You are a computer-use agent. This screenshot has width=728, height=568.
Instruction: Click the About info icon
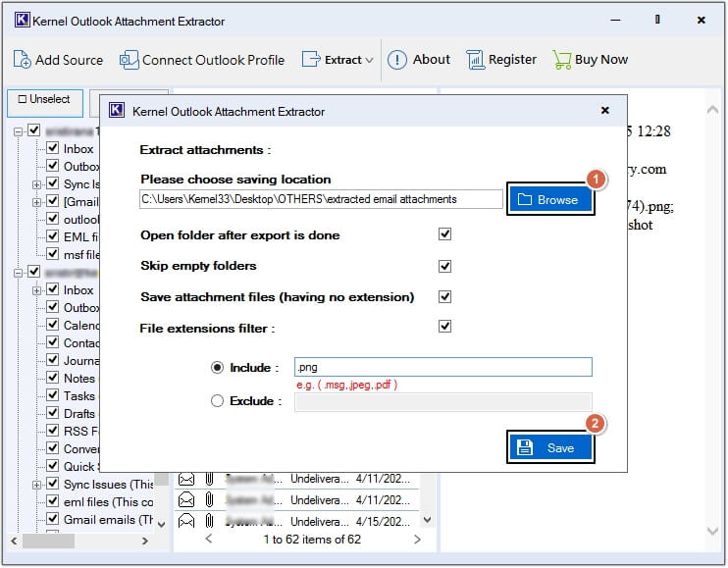397,60
